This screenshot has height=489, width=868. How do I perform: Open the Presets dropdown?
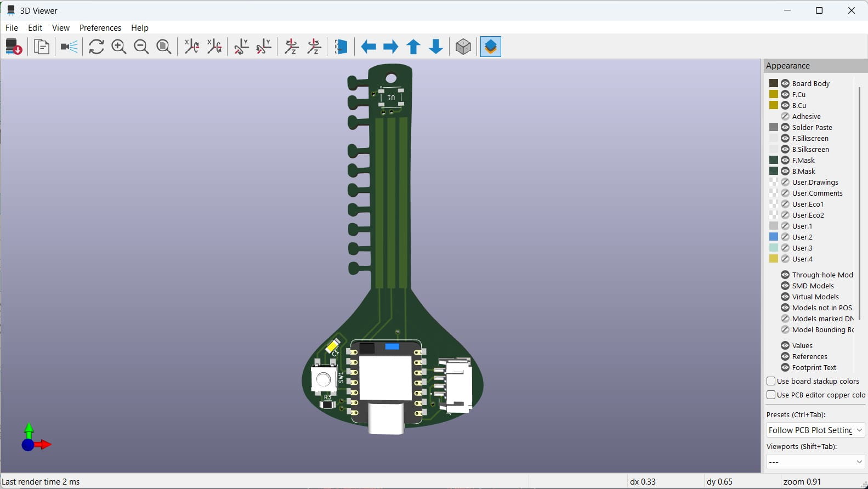pyautogui.click(x=815, y=430)
